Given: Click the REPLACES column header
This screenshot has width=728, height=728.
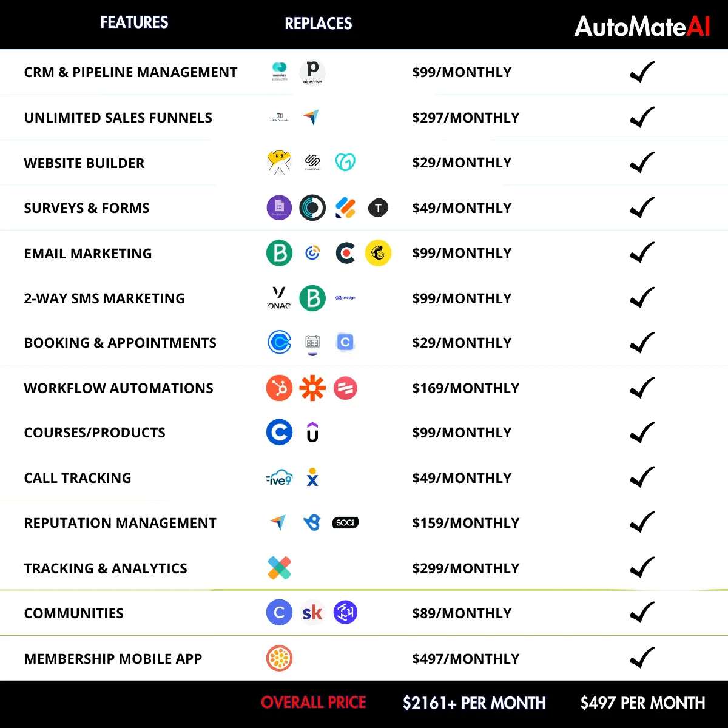Looking at the screenshot, I should [318, 24].
